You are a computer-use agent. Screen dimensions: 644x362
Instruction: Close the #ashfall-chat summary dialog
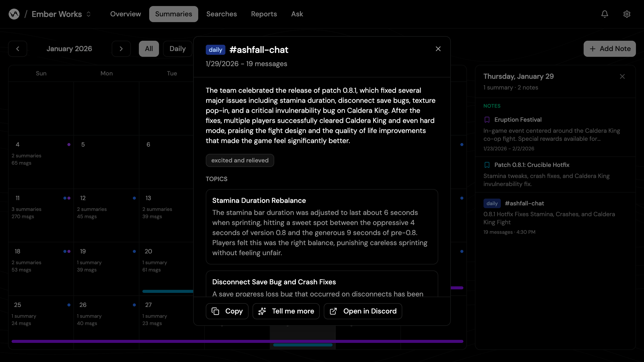438,49
